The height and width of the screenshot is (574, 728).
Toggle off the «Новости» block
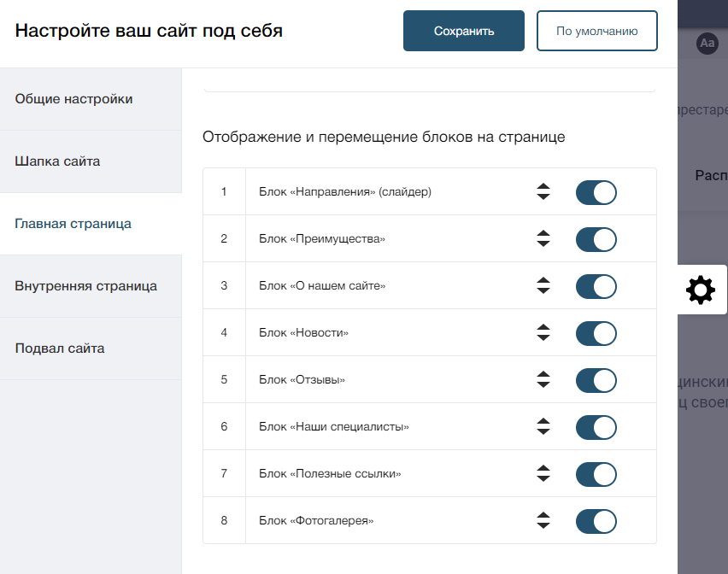[x=596, y=333]
